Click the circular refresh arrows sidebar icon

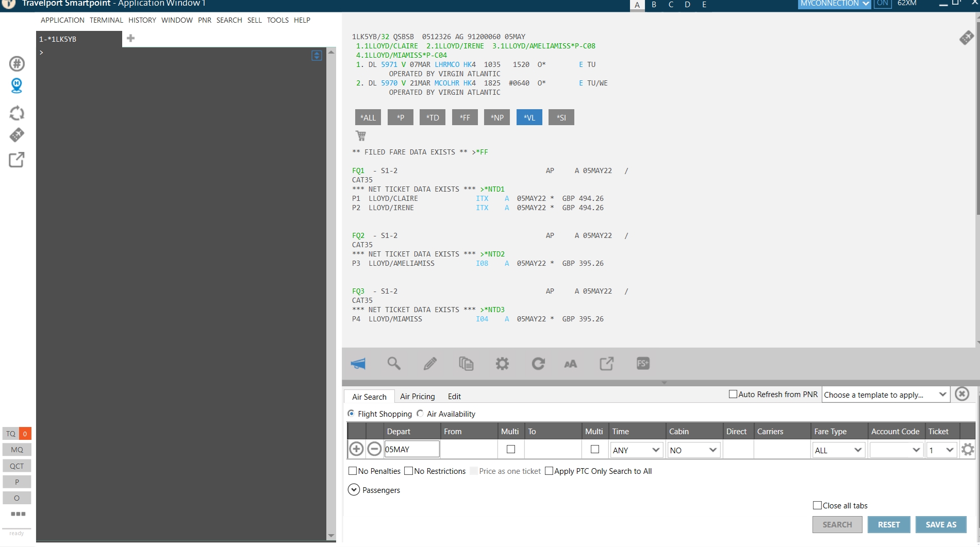coord(17,113)
